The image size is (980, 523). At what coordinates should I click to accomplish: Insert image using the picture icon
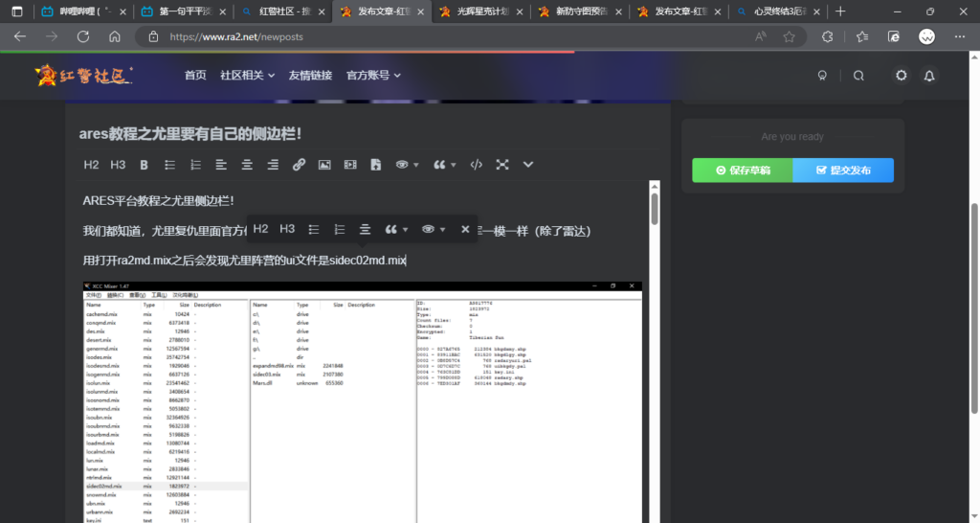click(324, 165)
